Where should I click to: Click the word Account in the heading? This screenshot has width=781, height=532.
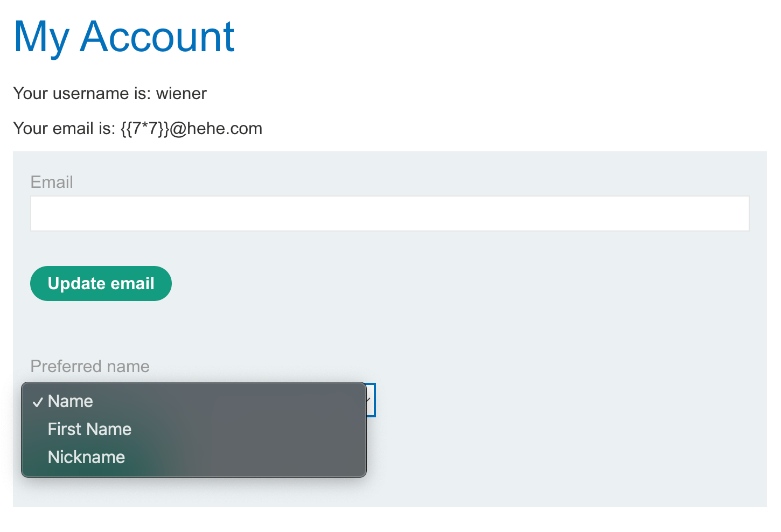coord(157,37)
